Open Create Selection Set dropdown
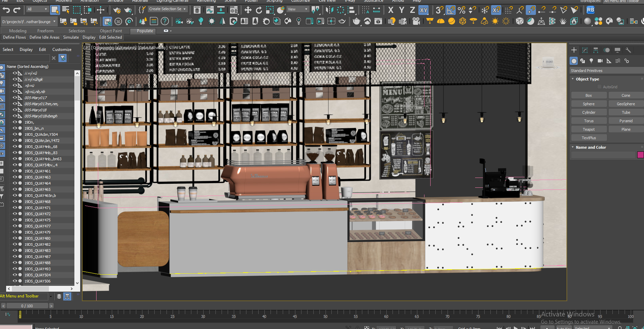This screenshot has height=329, width=644. [x=168, y=9]
